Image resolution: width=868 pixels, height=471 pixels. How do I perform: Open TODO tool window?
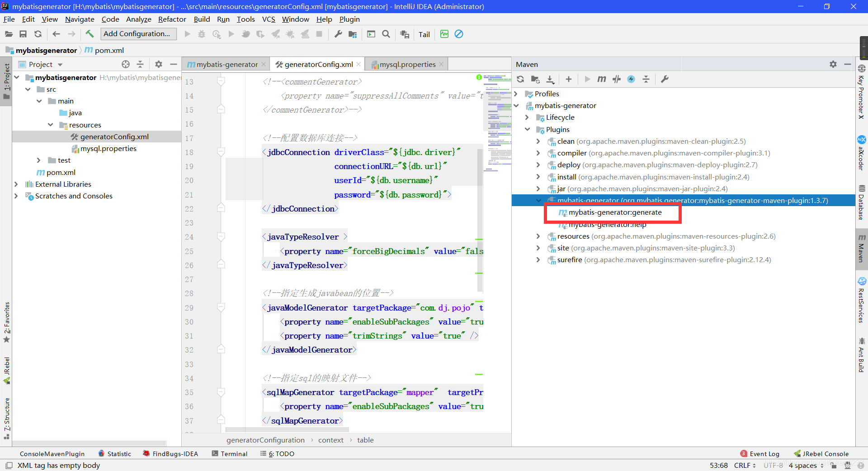click(277, 454)
